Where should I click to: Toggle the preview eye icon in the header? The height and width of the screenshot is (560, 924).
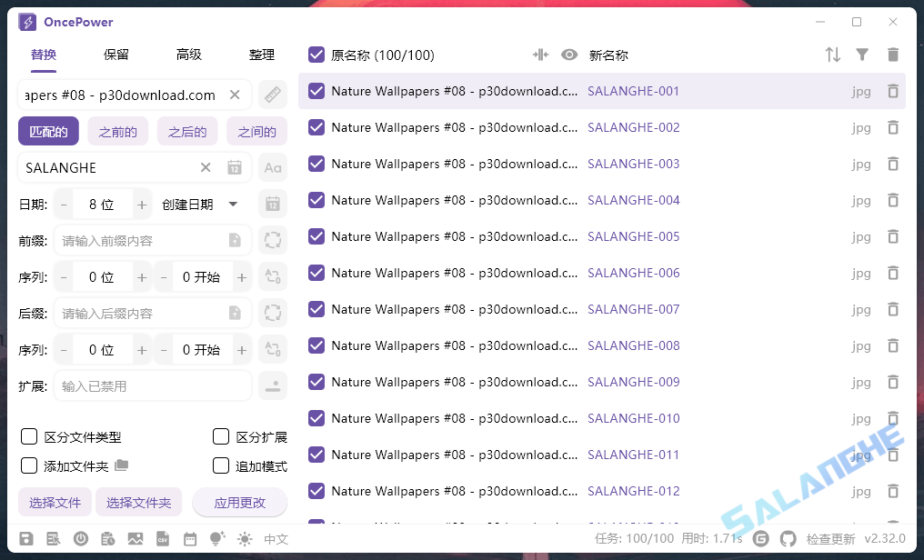click(569, 55)
